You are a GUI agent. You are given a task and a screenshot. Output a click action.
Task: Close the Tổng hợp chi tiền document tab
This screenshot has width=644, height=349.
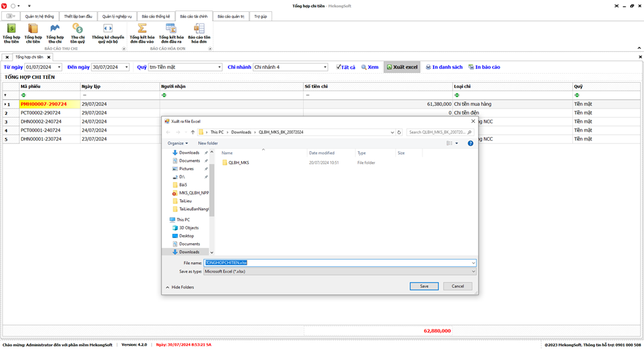click(49, 57)
